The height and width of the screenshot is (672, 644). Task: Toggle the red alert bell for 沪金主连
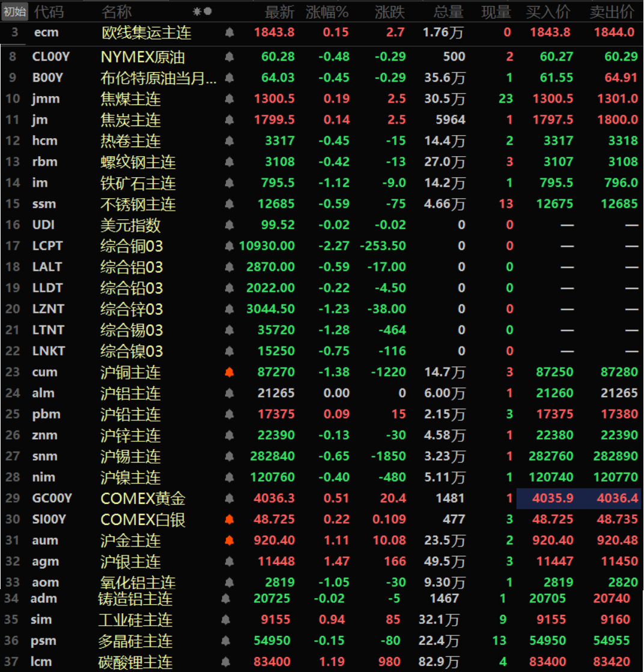coord(229,540)
